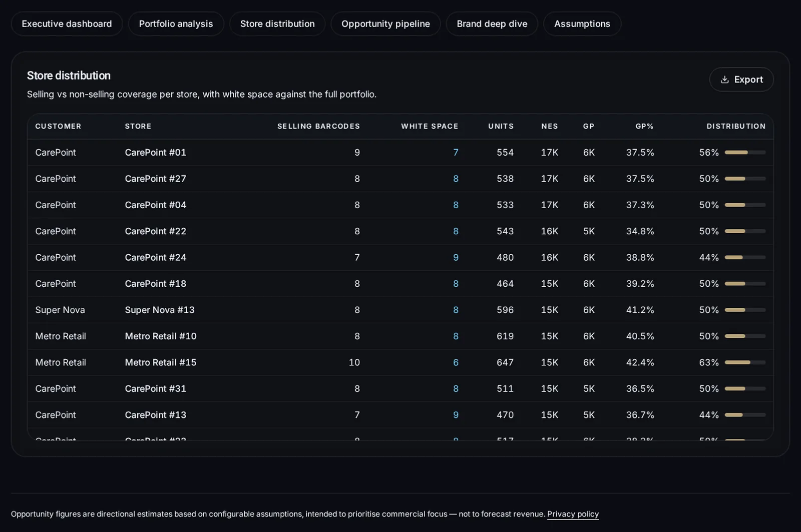This screenshot has height=532, width=801.
Task: Switch to Portfolio analysis tab
Action: (x=176, y=24)
